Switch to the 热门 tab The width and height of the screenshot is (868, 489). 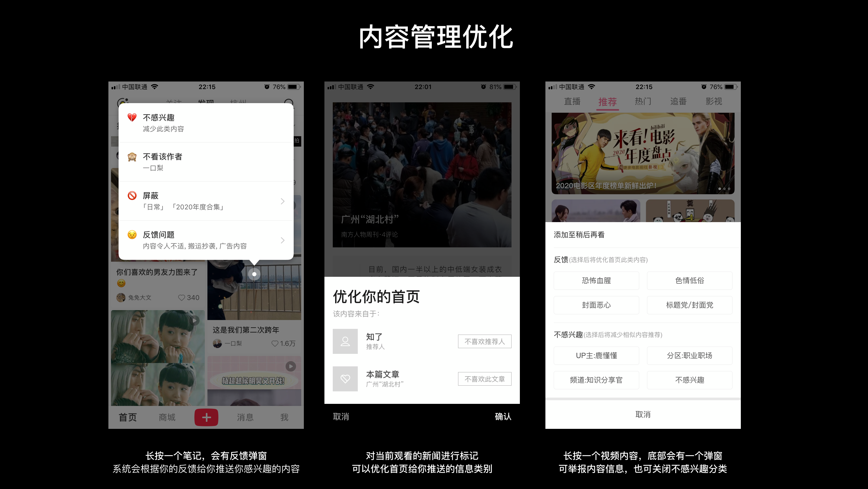click(643, 101)
